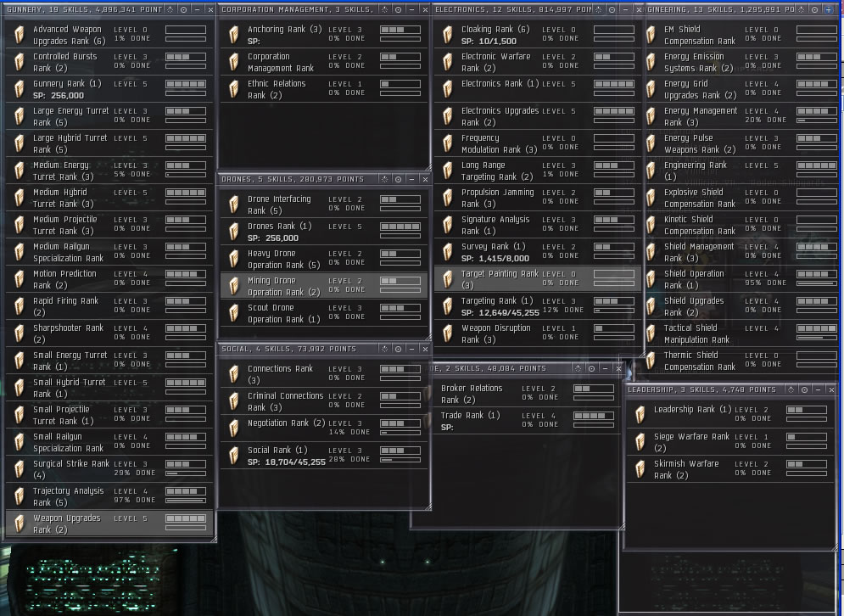Click the Advanced Weapon Upgrades skill book icon
Screen dimensions: 844x616
[x=20, y=35]
